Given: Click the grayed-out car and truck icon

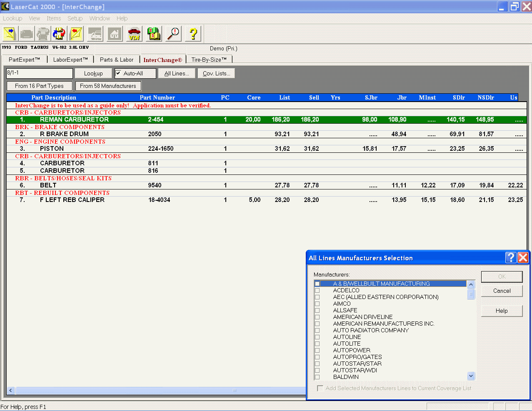Looking at the screenshot, I should click(x=95, y=34).
